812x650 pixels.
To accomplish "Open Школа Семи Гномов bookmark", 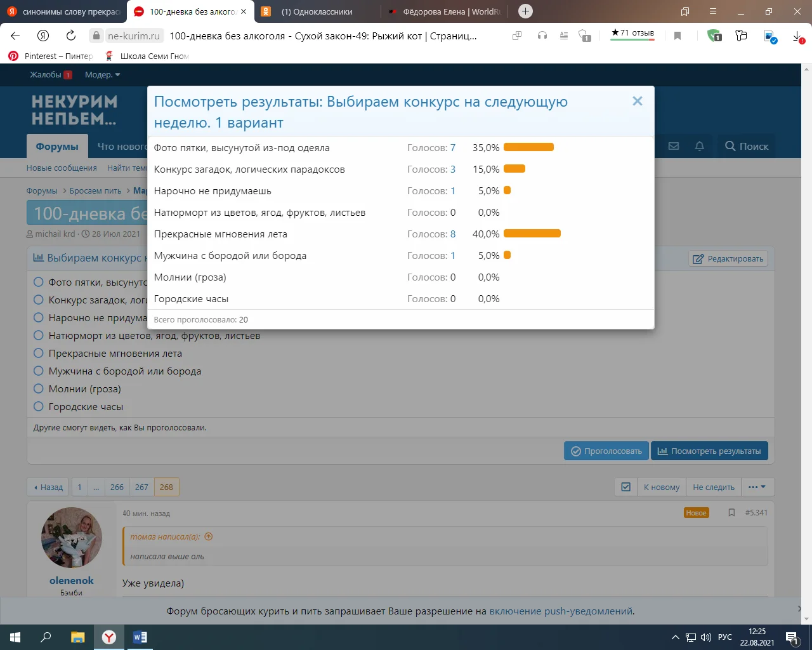I will click(x=147, y=56).
